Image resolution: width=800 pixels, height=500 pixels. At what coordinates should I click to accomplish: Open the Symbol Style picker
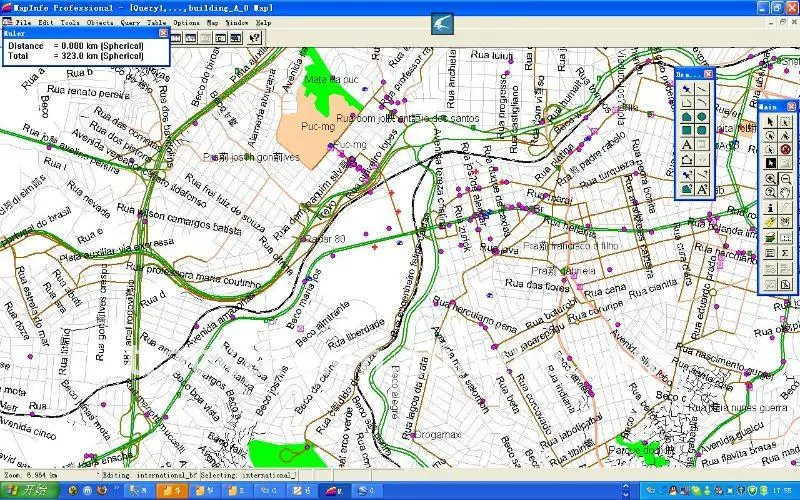coord(687,175)
